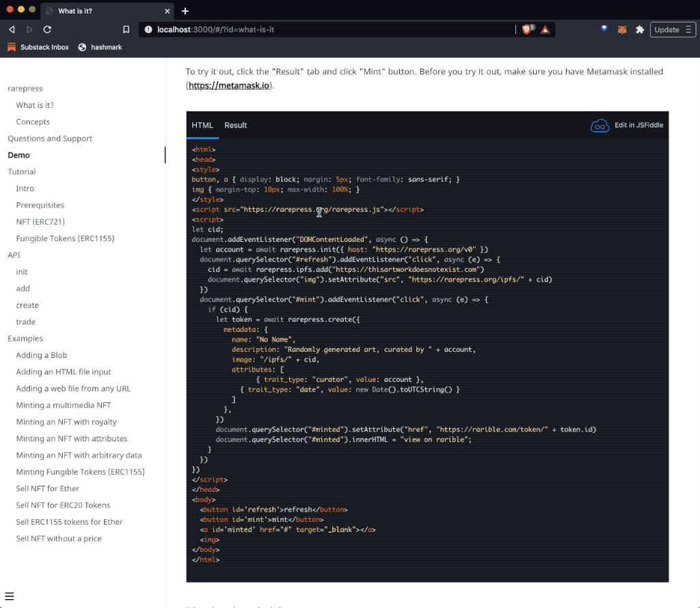Open the rarepress sidebar section
Screen dimensions: 700x608
[x=25, y=88]
